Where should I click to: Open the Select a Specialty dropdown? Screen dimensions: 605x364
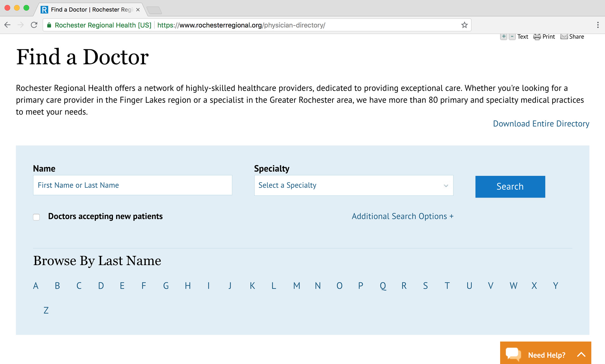point(353,185)
